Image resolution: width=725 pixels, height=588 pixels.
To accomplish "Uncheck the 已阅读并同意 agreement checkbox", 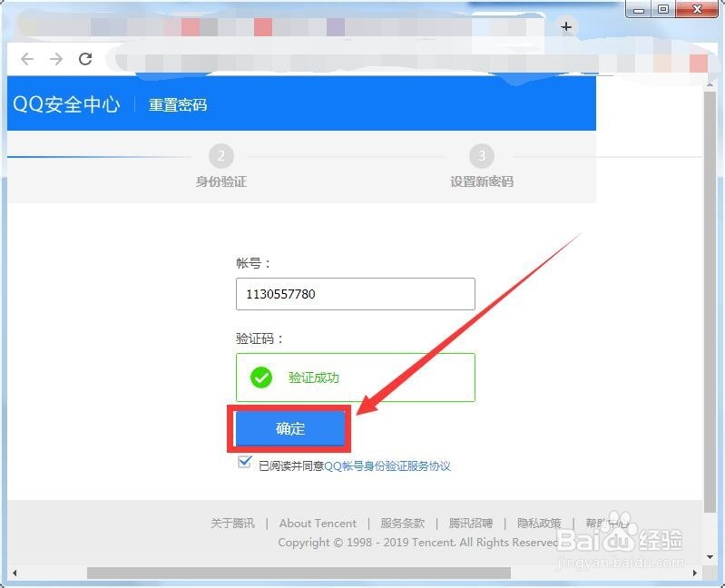I will [x=244, y=461].
